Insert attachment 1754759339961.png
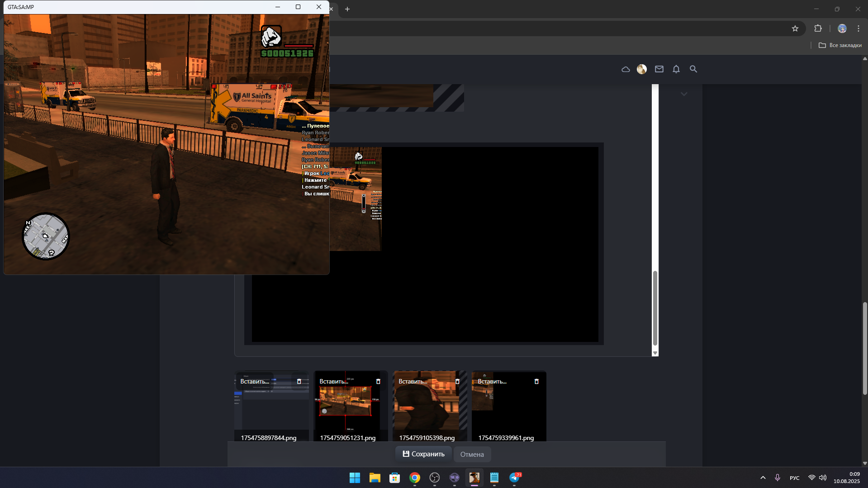 click(x=492, y=382)
